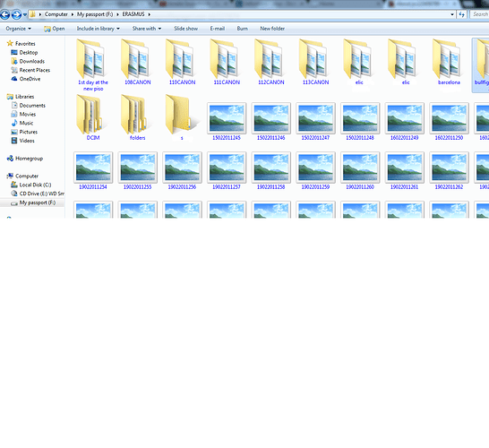Click the Search input field
The height and width of the screenshot is (448, 489).
tap(480, 14)
